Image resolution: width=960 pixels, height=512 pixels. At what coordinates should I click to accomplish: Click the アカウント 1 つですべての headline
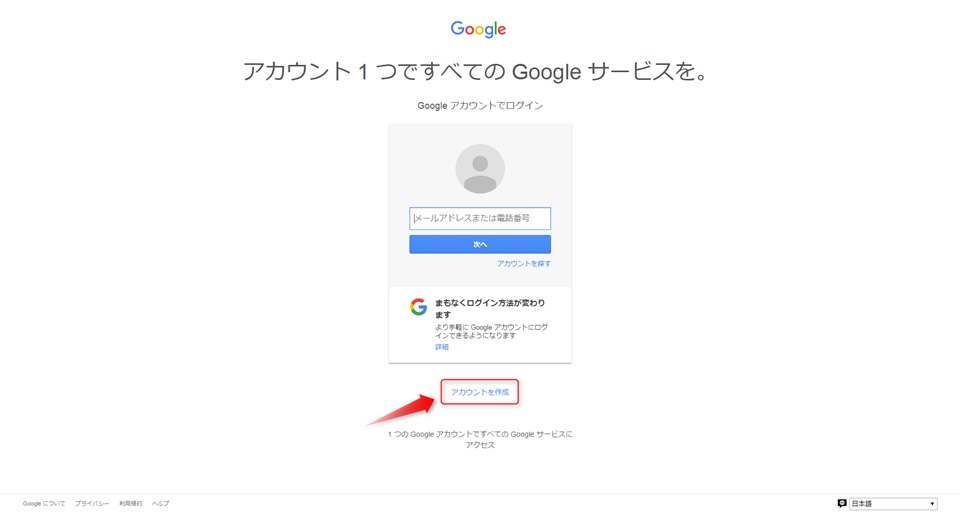[x=475, y=72]
